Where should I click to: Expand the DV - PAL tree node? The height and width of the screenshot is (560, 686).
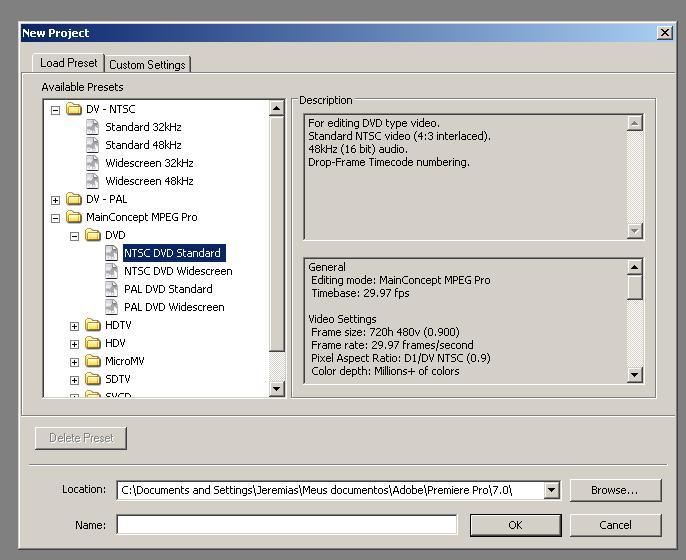pyautogui.click(x=55, y=200)
